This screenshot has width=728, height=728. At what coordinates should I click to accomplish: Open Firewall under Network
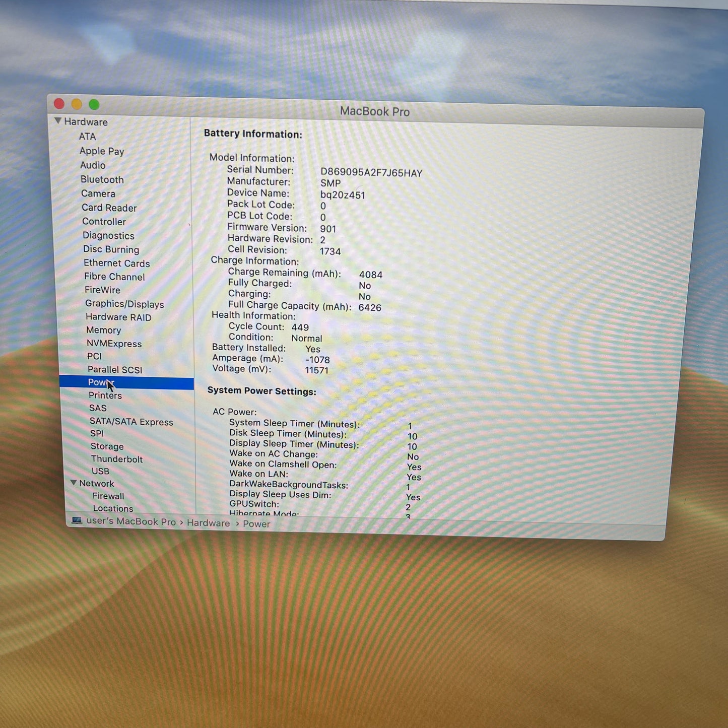tap(108, 496)
